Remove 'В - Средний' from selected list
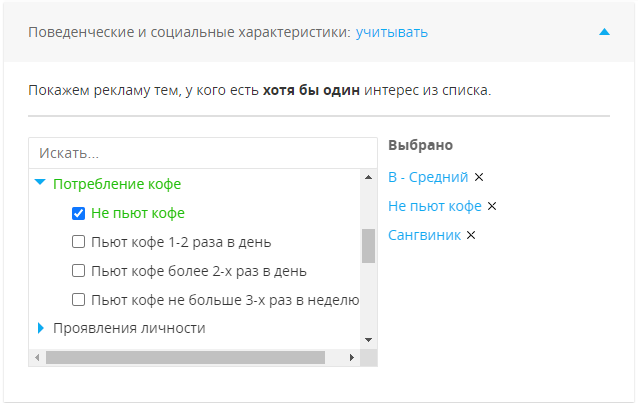The width and height of the screenshot is (638, 403). 479,177
